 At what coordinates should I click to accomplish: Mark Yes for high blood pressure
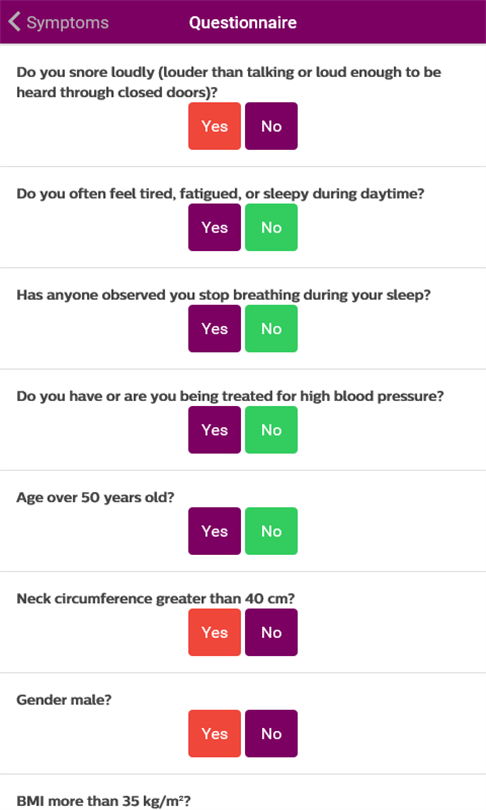tap(214, 430)
